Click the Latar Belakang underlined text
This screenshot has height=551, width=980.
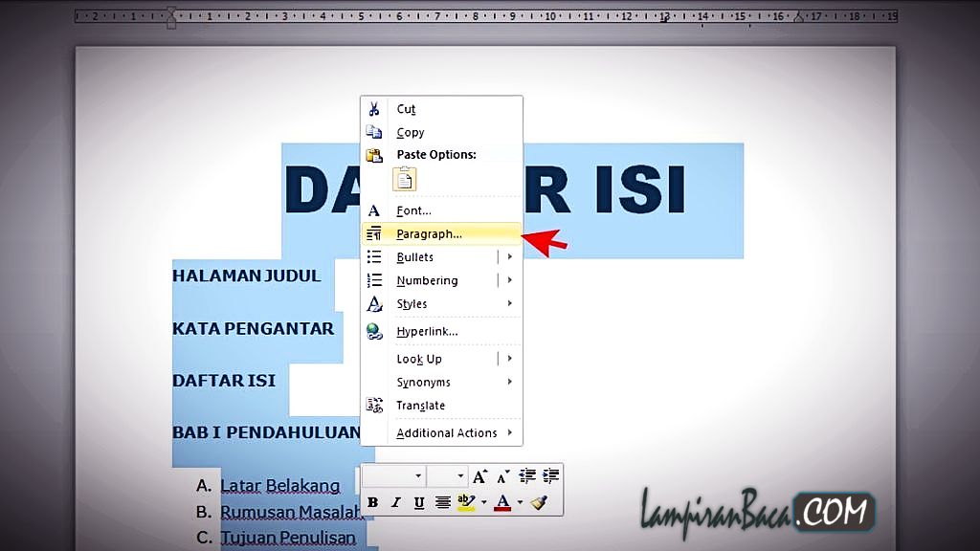pyautogui.click(x=280, y=485)
